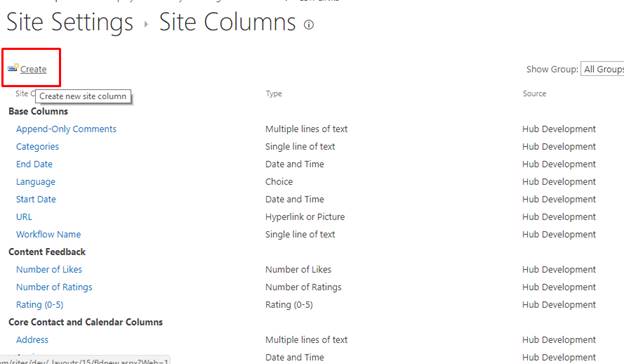Viewport: 624px width, 364px height.
Task: Go back to Site Settings breadcrumb
Action: click(x=70, y=22)
